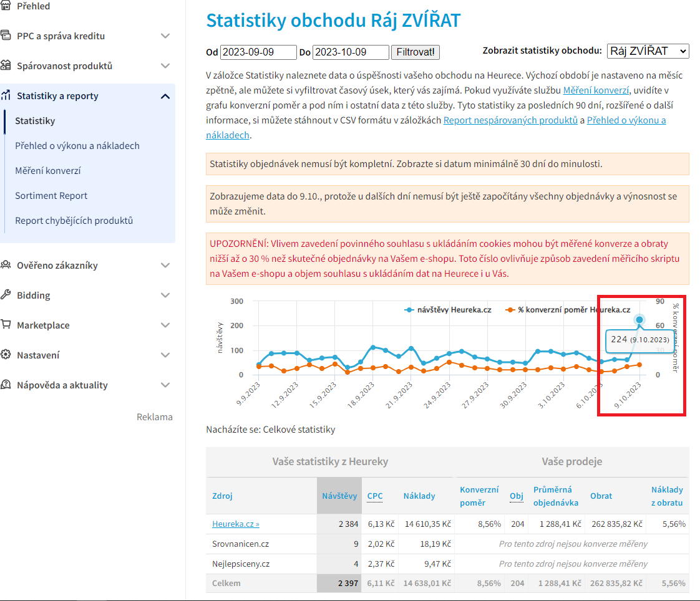This screenshot has height=601, width=700.
Task: Expand Nápověda a aktuality chevron
Action: pyautogui.click(x=165, y=385)
